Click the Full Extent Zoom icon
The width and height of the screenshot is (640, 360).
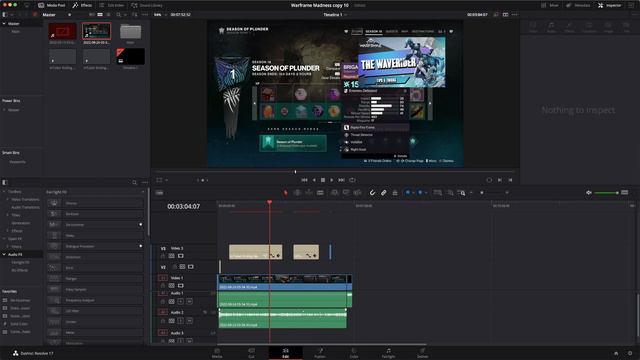pos(438,193)
